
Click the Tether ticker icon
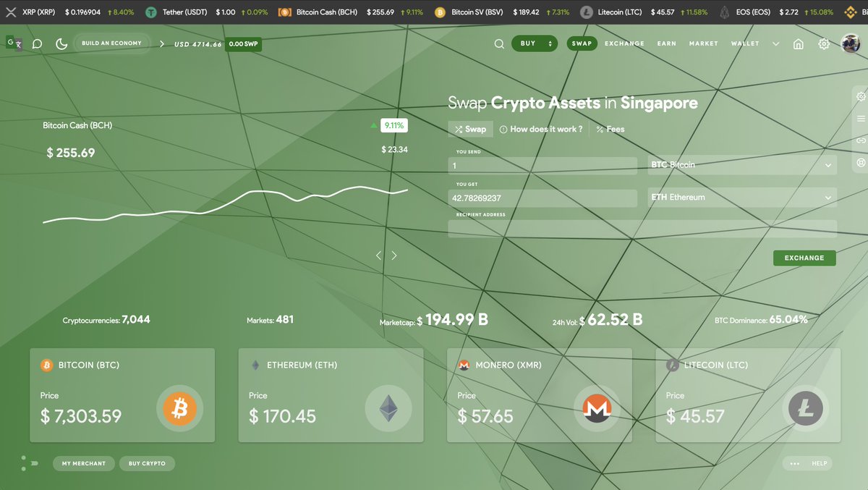[x=151, y=12]
